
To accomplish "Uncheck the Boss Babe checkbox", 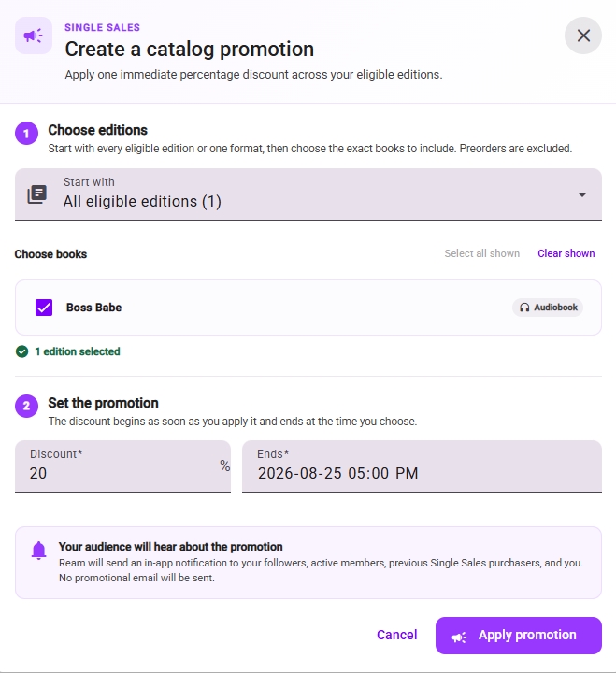I will coord(44,308).
